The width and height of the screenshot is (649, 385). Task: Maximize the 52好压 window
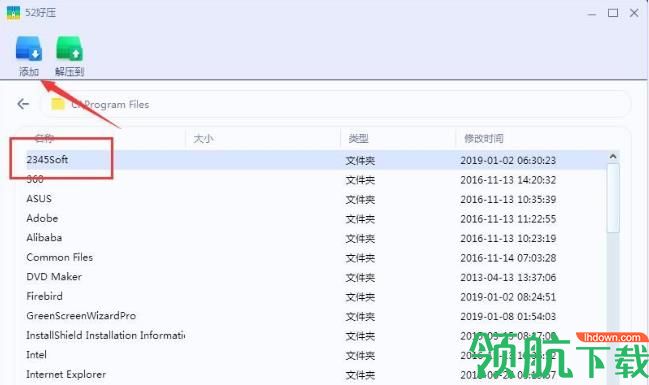click(x=613, y=13)
